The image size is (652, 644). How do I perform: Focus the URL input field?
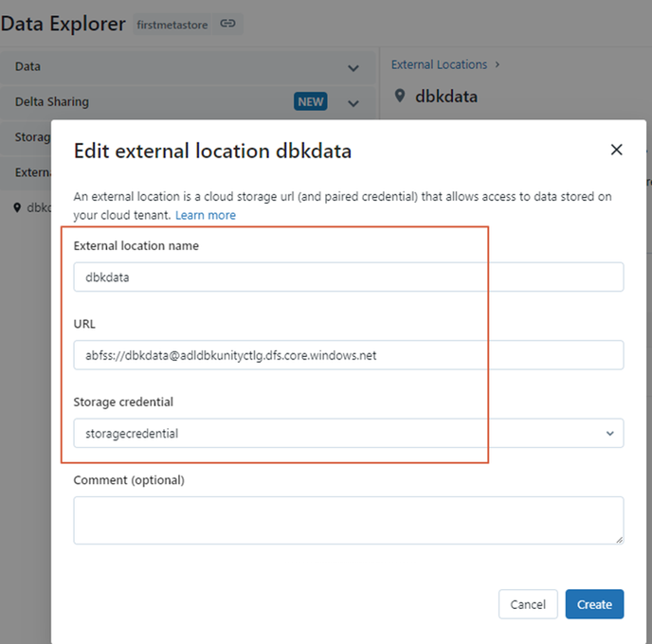click(349, 355)
